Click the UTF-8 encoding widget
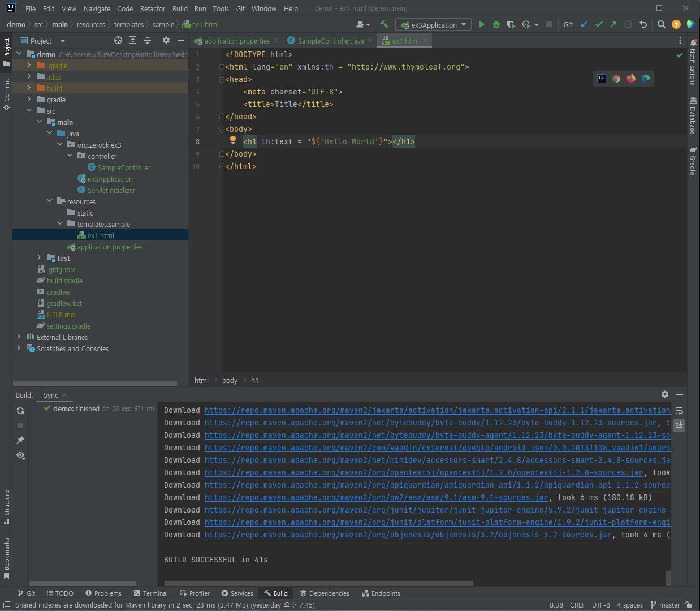The image size is (700, 611). (x=600, y=605)
